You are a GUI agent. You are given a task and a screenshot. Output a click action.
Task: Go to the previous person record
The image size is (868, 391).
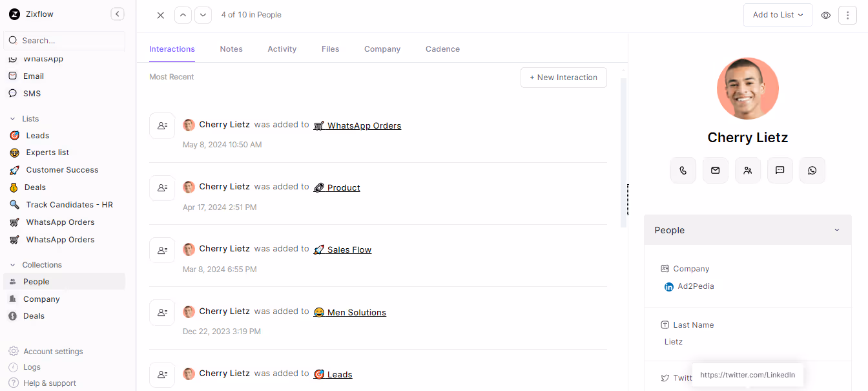pyautogui.click(x=183, y=15)
